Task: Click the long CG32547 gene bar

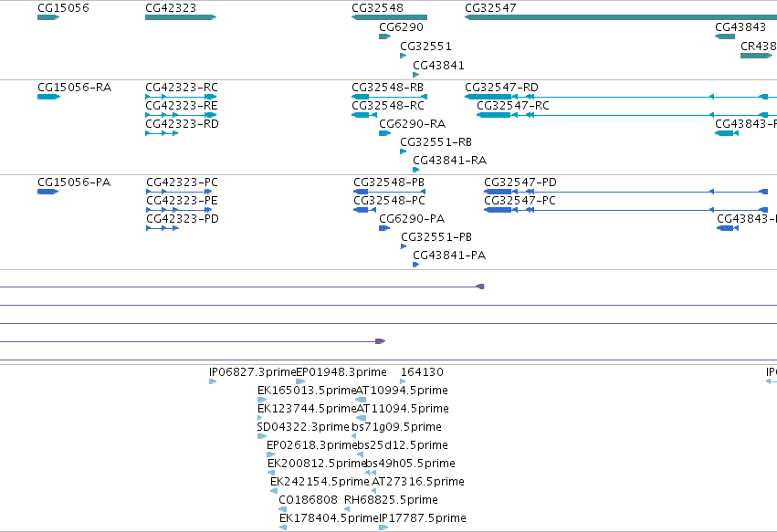Action: point(621,17)
